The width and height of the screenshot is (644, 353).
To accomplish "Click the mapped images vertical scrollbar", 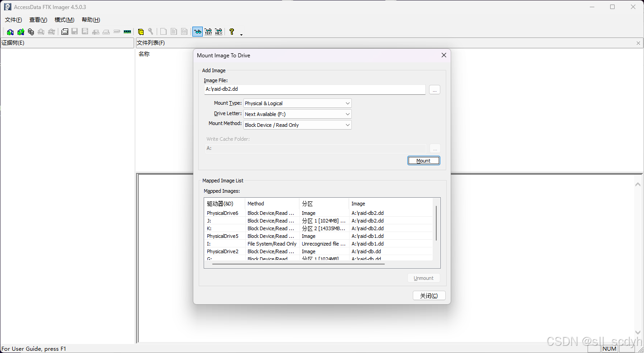I will 436,223.
